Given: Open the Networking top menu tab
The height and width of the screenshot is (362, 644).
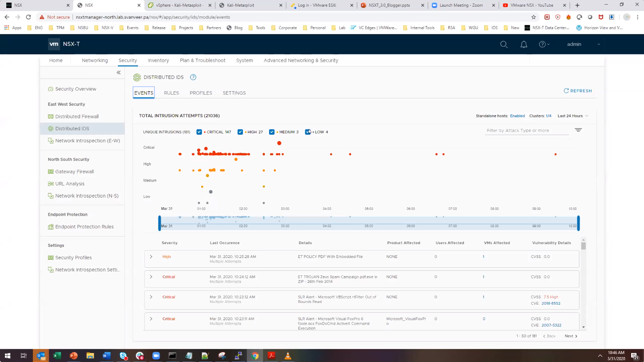Looking at the screenshot, I should (95, 60).
